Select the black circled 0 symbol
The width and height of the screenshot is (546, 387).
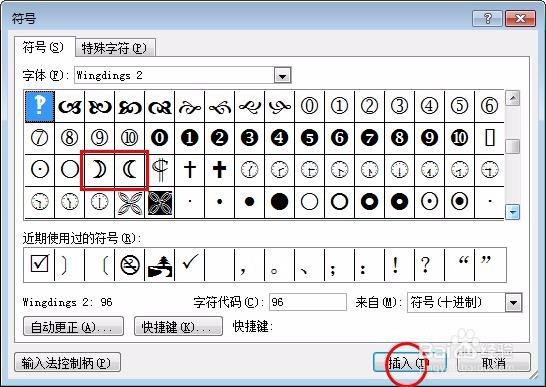[x=159, y=138]
